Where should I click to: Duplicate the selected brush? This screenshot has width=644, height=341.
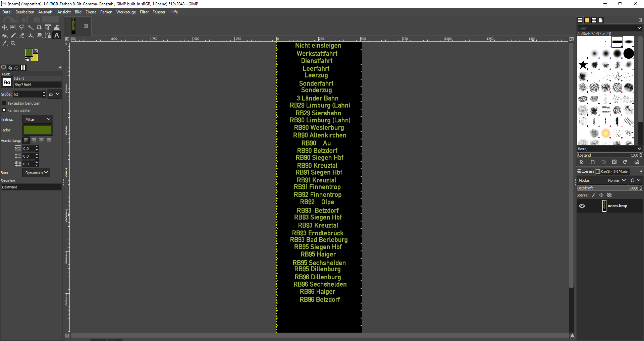coord(603,162)
